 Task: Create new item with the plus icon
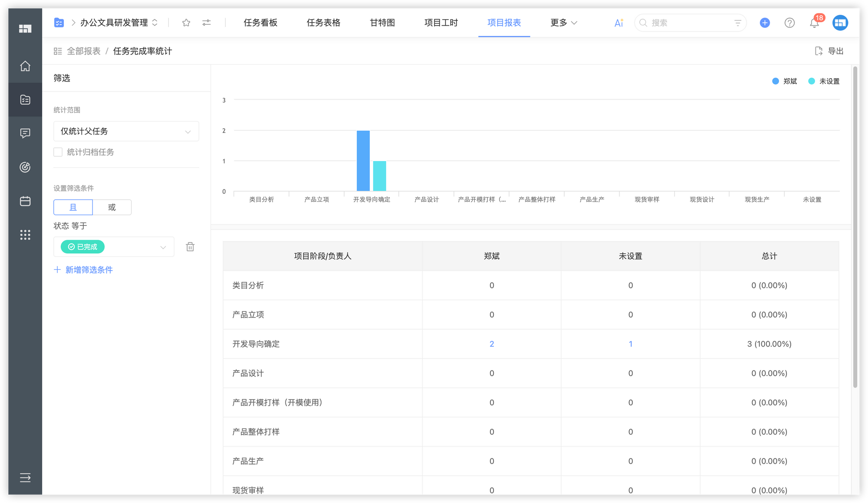click(764, 23)
